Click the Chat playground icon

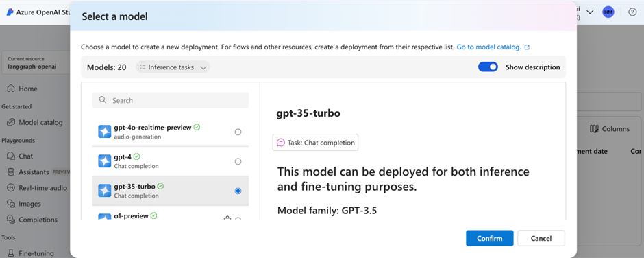(x=11, y=156)
